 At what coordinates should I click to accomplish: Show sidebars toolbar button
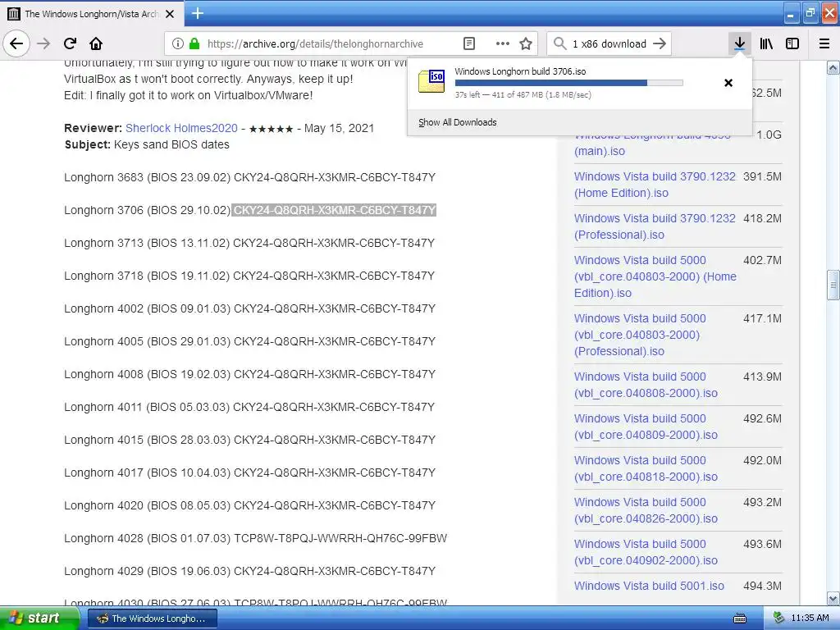pos(792,43)
